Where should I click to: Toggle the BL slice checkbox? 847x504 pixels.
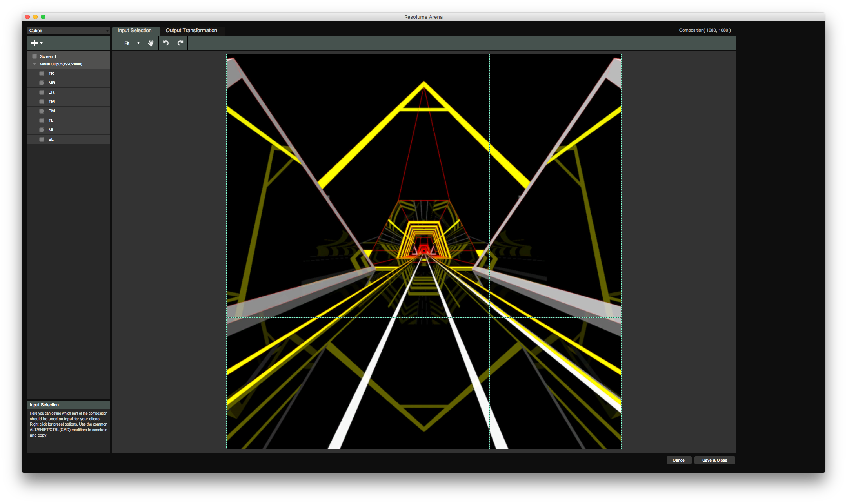tap(42, 140)
